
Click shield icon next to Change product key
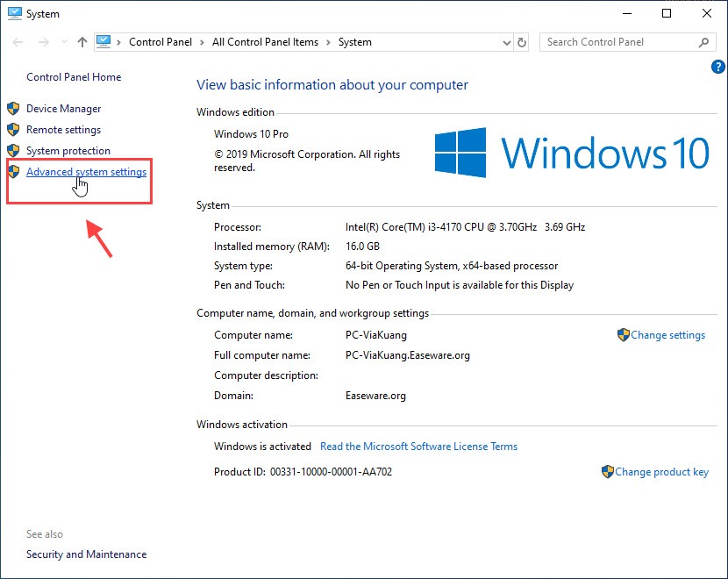(x=607, y=472)
